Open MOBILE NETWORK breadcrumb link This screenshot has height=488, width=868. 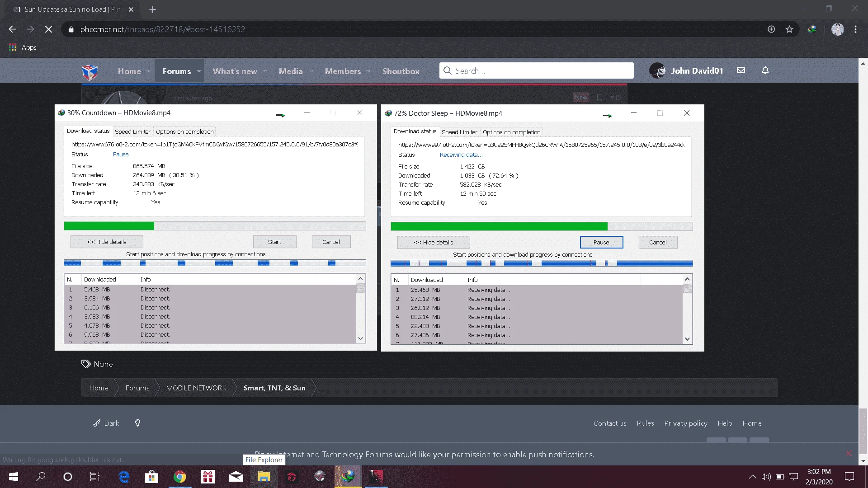point(196,388)
